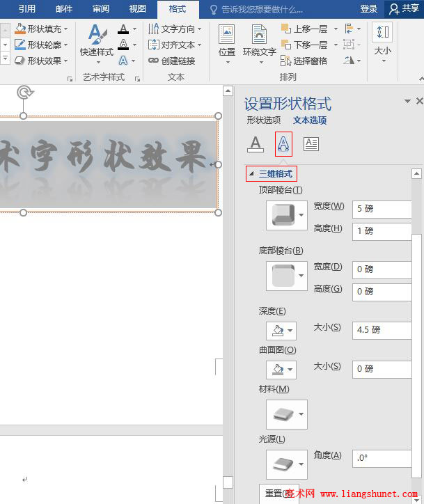The height and width of the screenshot is (504, 424).
Task: Open the Depth (深度) color picker
Action: pos(280,331)
